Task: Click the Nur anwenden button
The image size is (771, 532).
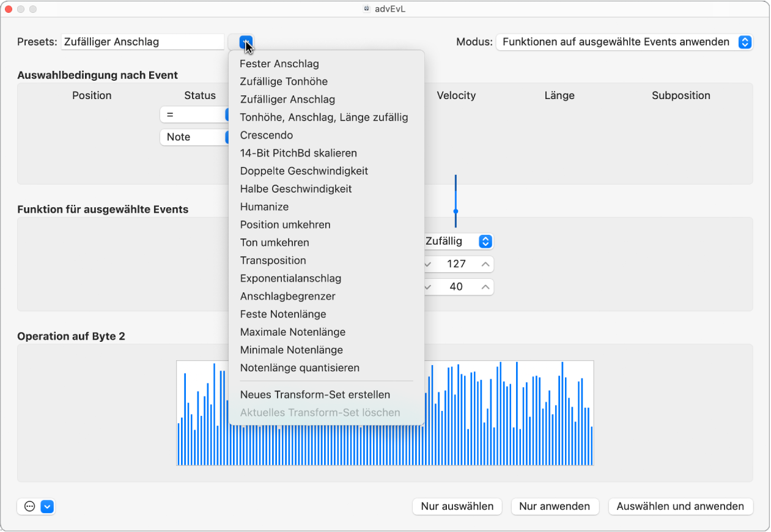Action: pos(555,506)
